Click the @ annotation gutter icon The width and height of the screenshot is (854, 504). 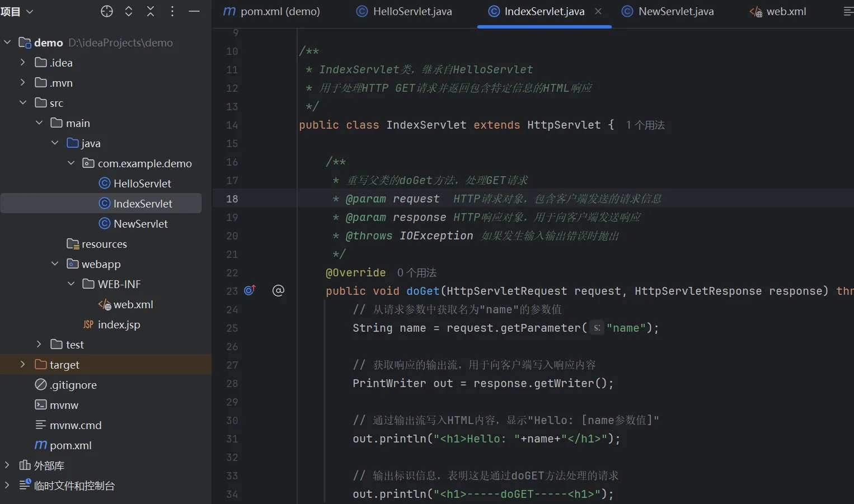pos(278,290)
